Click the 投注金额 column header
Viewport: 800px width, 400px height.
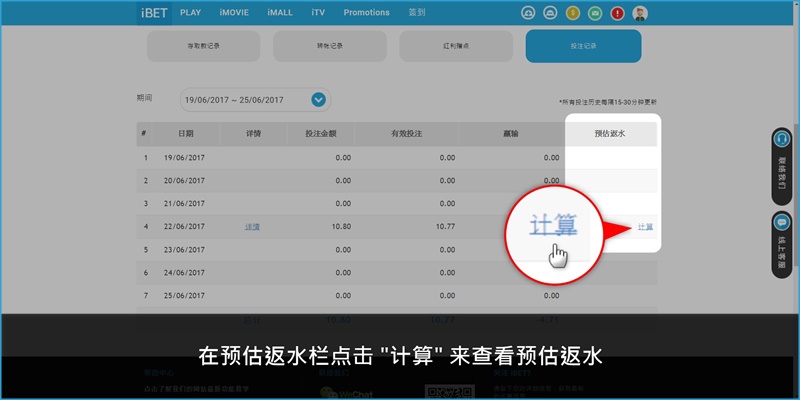pyautogui.click(x=321, y=134)
